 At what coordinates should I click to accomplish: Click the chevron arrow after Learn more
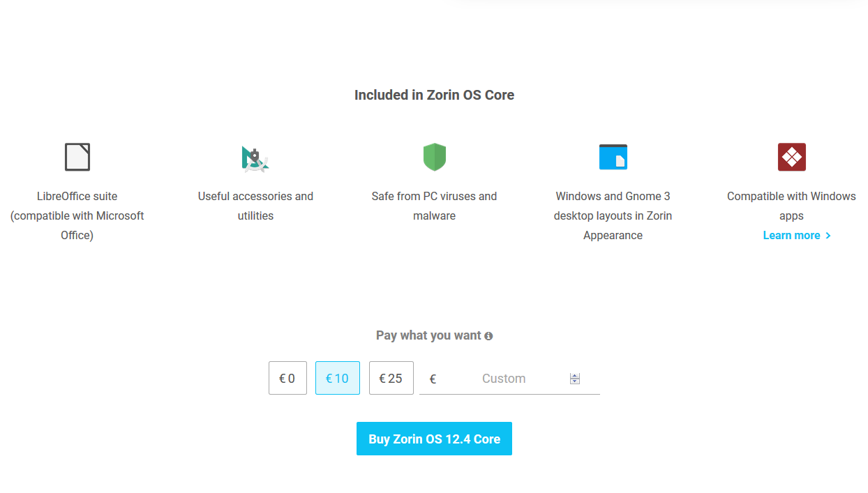[x=828, y=236]
